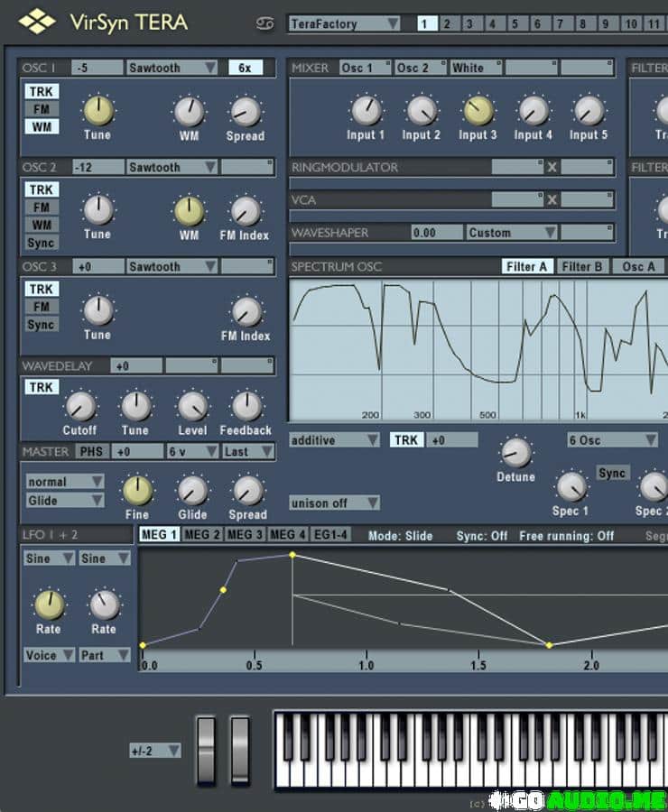
Task: Click Free running: Off setting
Action: pyautogui.click(x=566, y=535)
